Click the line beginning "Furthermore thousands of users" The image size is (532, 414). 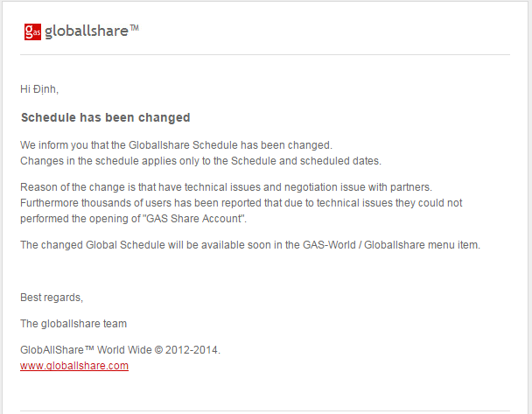point(241,202)
